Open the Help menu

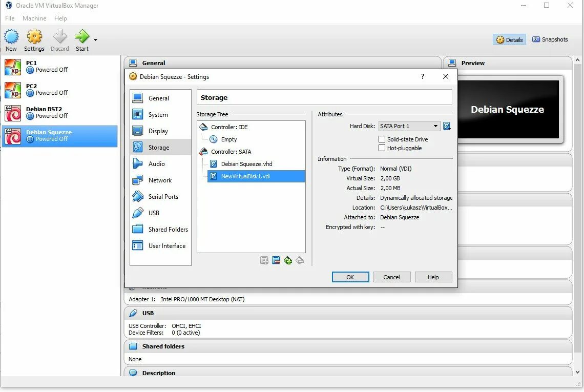pyautogui.click(x=60, y=18)
